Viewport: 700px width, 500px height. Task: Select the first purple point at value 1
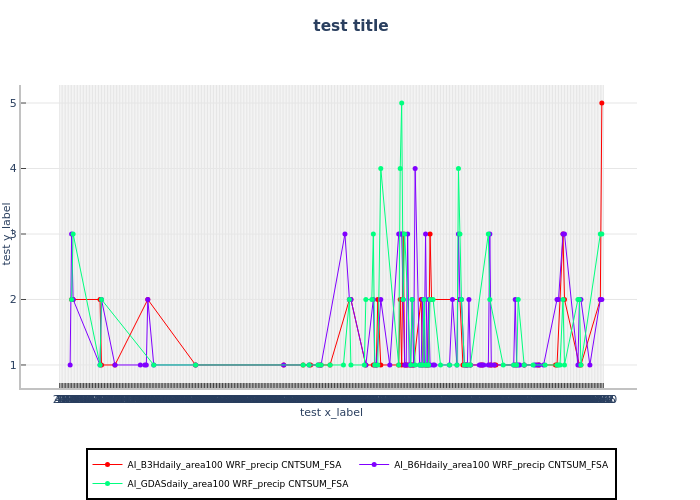click(x=70, y=365)
